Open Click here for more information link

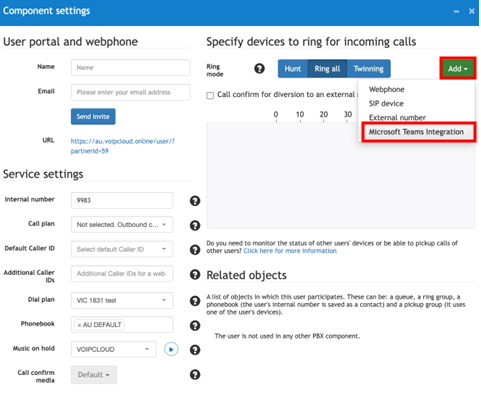click(290, 251)
